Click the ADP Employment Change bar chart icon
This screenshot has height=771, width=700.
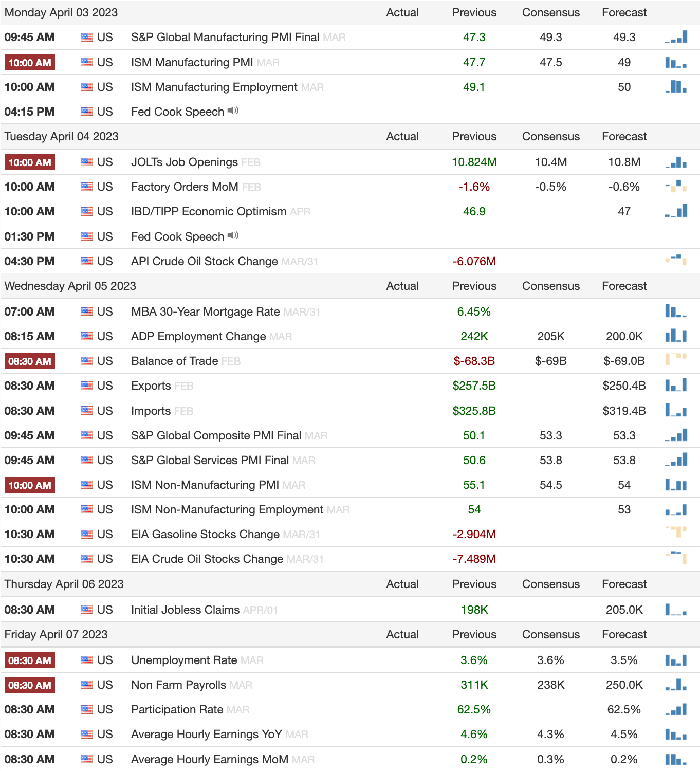[x=676, y=336]
